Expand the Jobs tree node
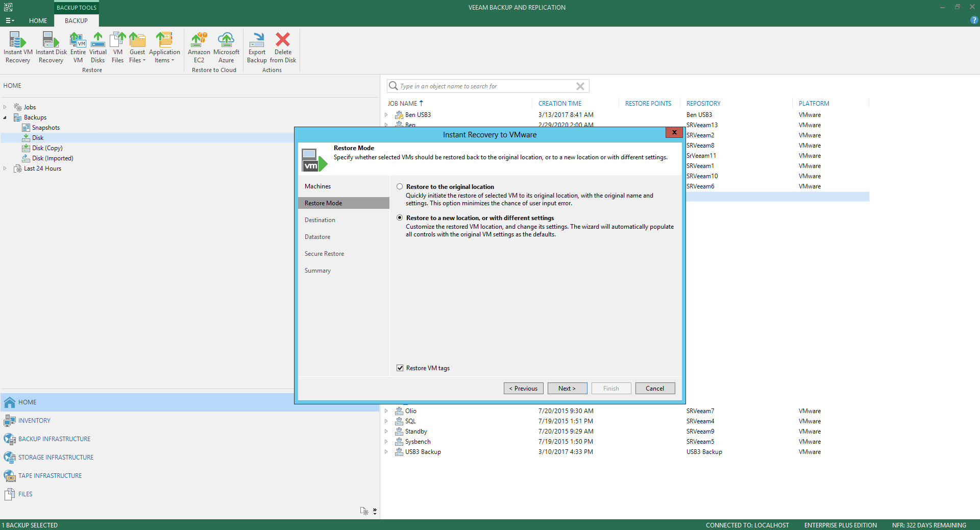Viewport: 980px width, 530px height. pyautogui.click(x=5, y=107)
